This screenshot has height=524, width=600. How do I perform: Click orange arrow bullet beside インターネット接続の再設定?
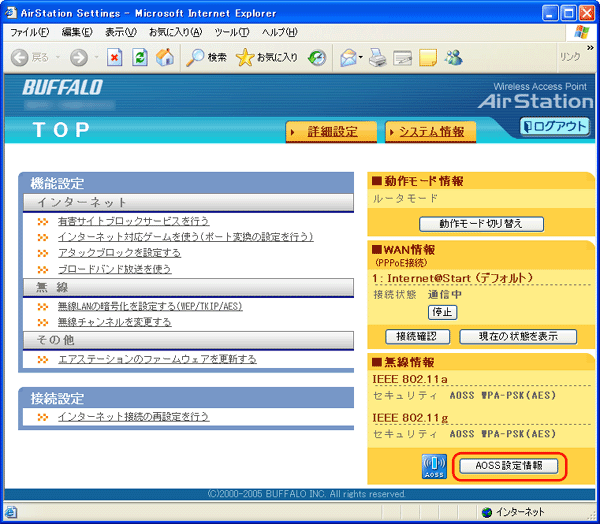(43, 417)
